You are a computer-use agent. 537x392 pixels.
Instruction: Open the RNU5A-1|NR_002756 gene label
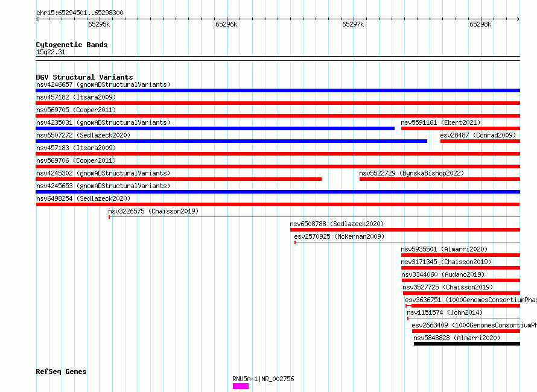pos(263,379)
